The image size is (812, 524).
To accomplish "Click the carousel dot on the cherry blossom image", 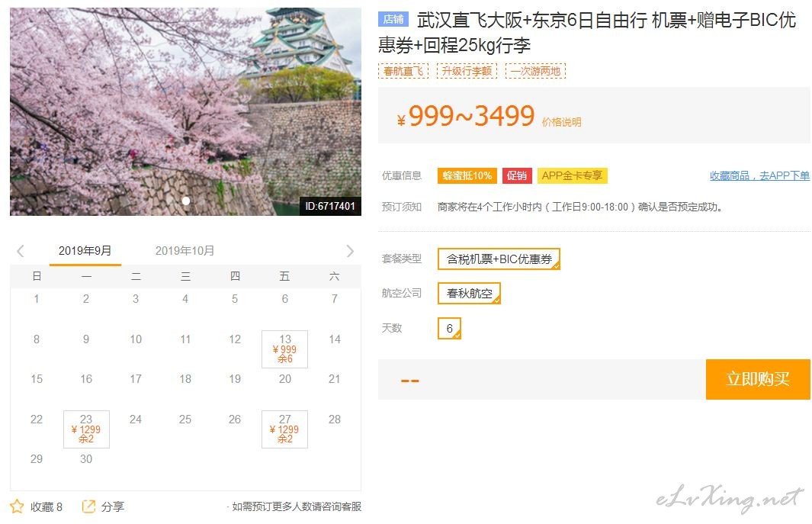I will click(x=186, y=201).
